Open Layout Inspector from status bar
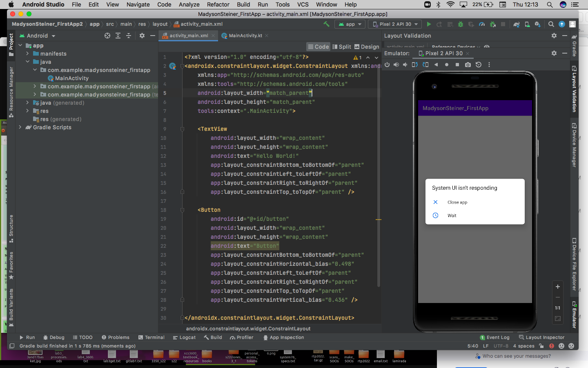The height and width of the screenshot is (368, 588). coord(541,337)
